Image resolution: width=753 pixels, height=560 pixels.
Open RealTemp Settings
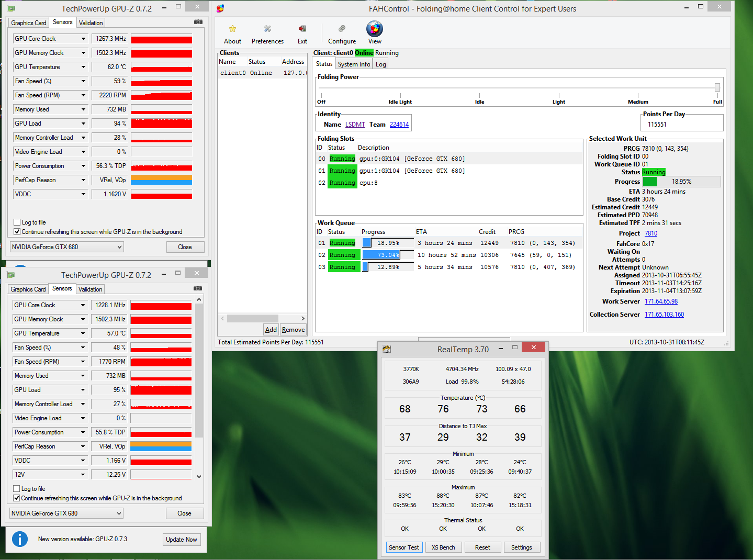tap(522, 547)
